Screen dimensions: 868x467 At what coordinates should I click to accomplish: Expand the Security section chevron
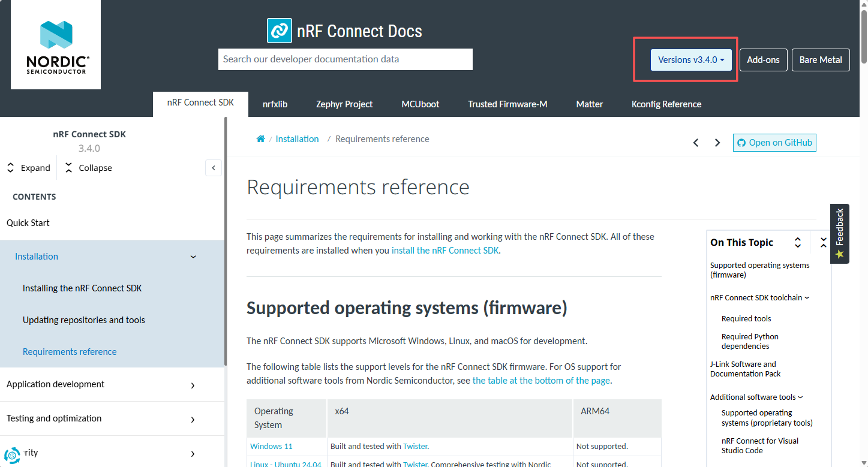click(193, 454)
